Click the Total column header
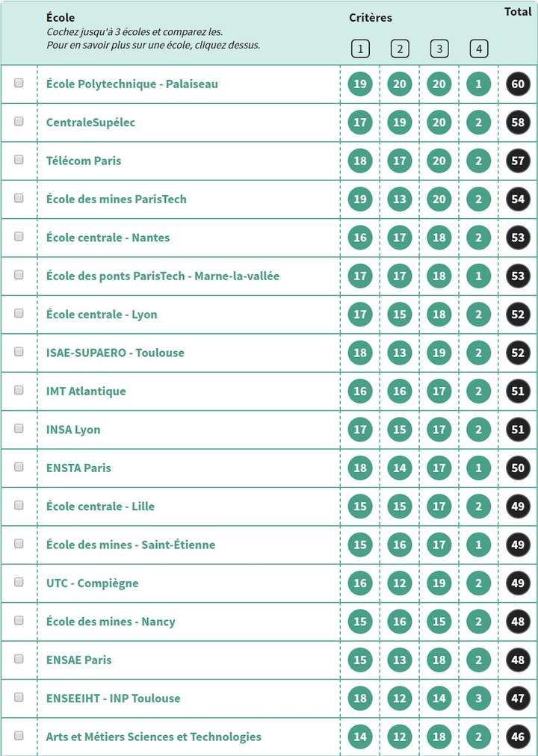The width and height of the screenshot is (538, 756). pos(518,12)
